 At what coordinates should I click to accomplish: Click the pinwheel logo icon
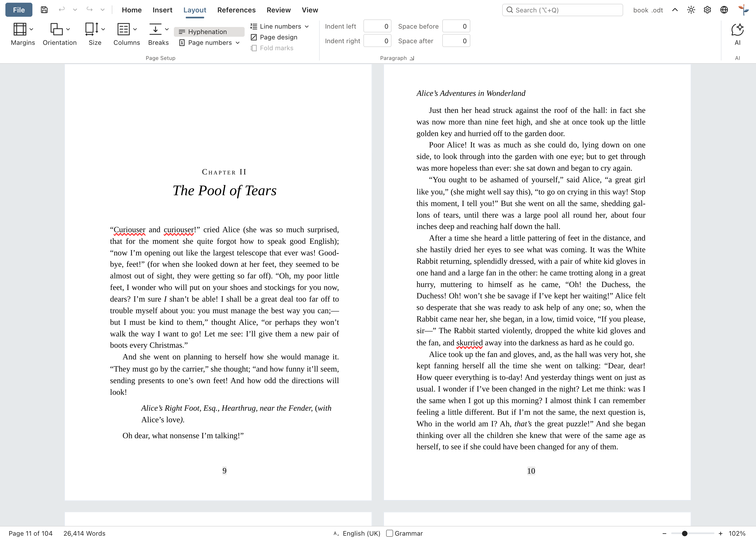tap(743, 10)
